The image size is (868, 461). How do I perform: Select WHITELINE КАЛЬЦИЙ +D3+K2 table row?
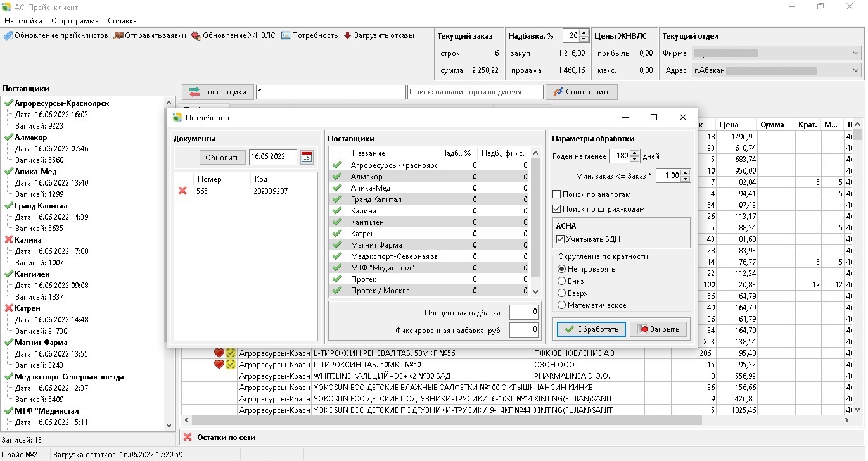point(518,376)
